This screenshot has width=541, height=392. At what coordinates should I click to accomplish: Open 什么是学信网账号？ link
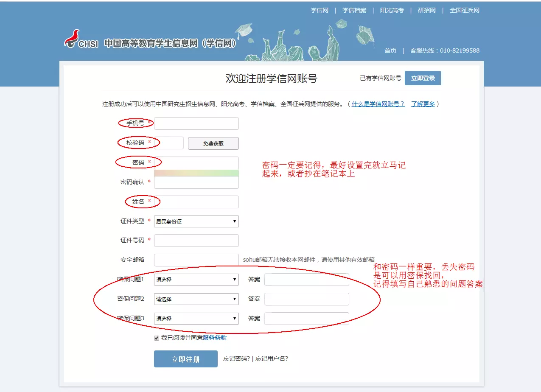point(378,104)
